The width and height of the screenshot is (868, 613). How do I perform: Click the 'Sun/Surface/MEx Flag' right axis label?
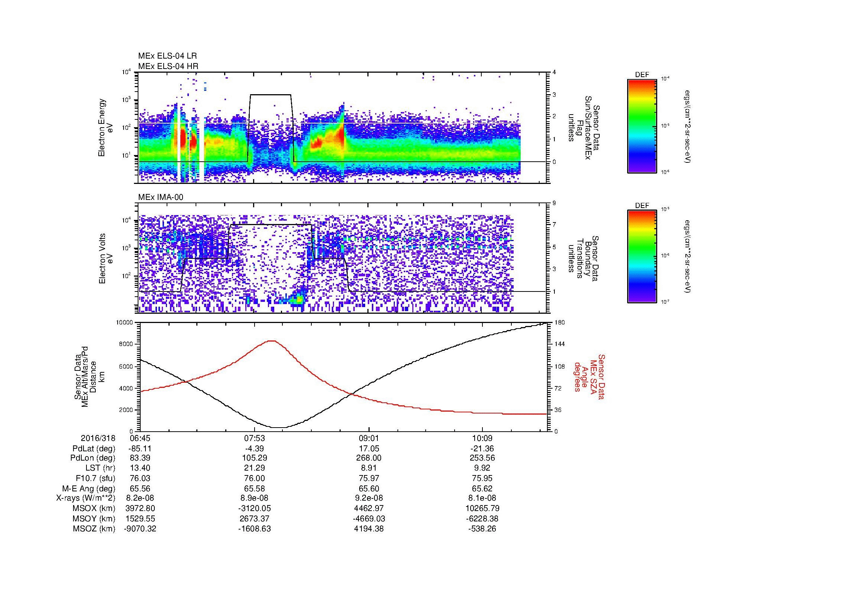(583, 128)
